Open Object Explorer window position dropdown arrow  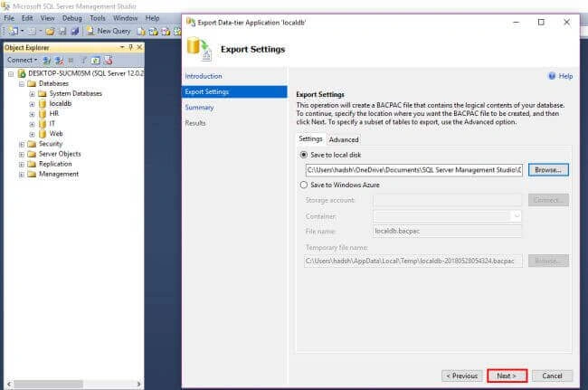click(x=122, y=47)
